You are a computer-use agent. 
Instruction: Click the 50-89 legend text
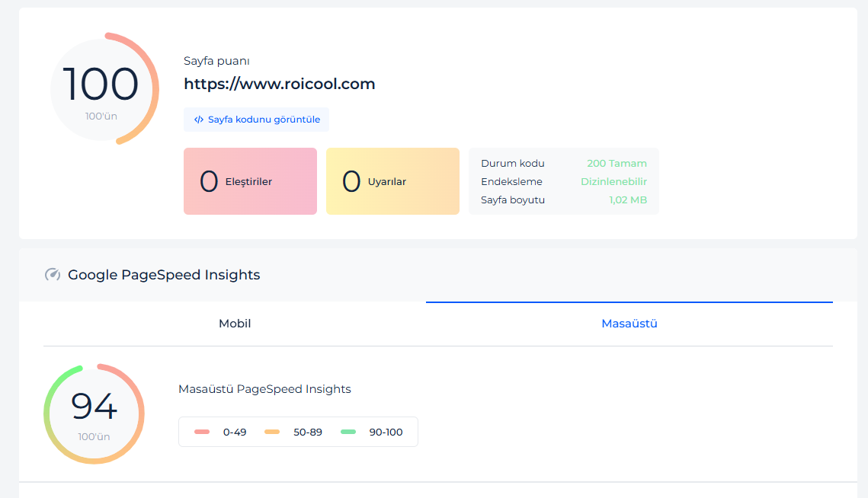[308, 433]
